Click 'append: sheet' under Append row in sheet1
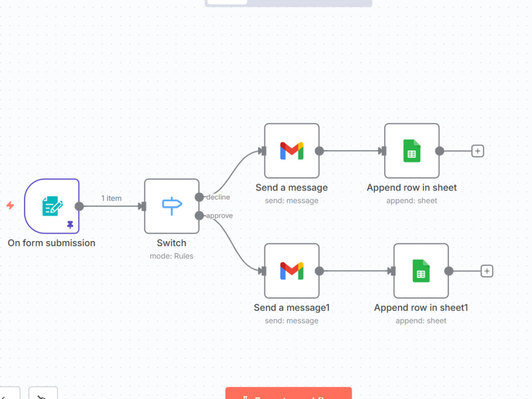Screen dimensions: 532x399 421,321
